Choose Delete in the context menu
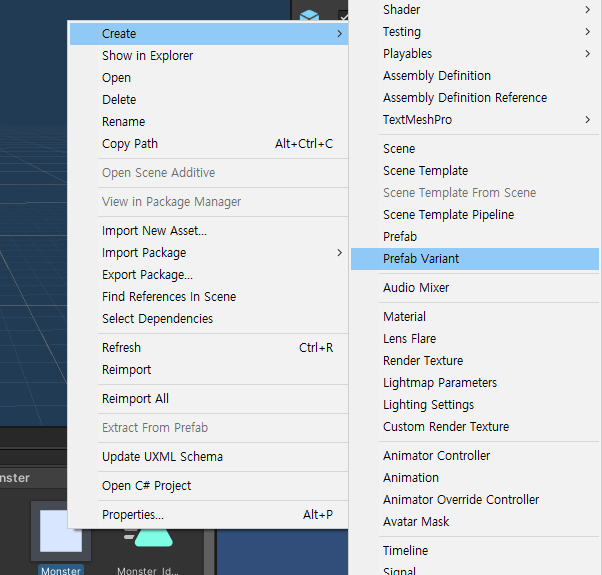Screen dimensions: 602x575 click(x=208, y=100)
